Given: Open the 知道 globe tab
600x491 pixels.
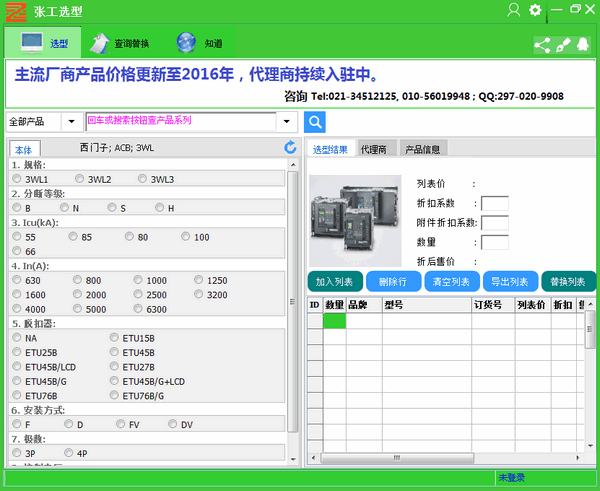Looking at the screenshot, I should (200, 43).
